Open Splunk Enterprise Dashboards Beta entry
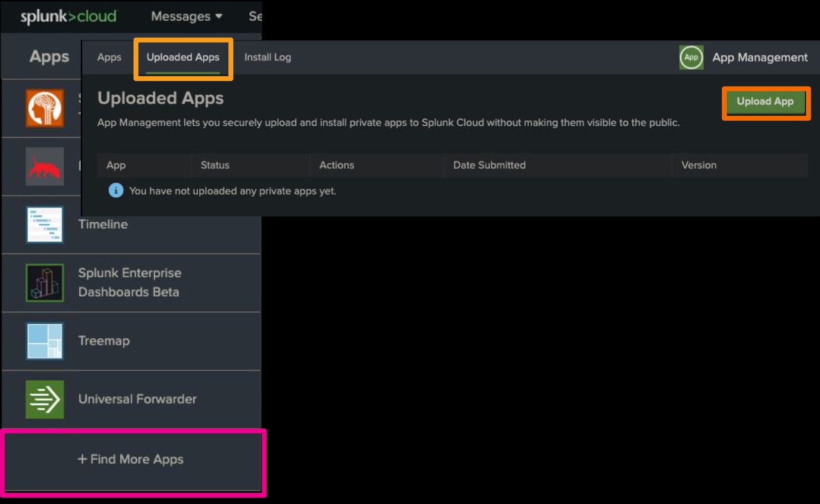 pos(131,283)
